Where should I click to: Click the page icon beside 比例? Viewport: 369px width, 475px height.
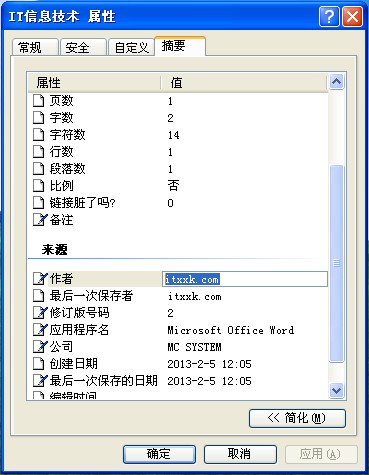(x=39, y=186)
